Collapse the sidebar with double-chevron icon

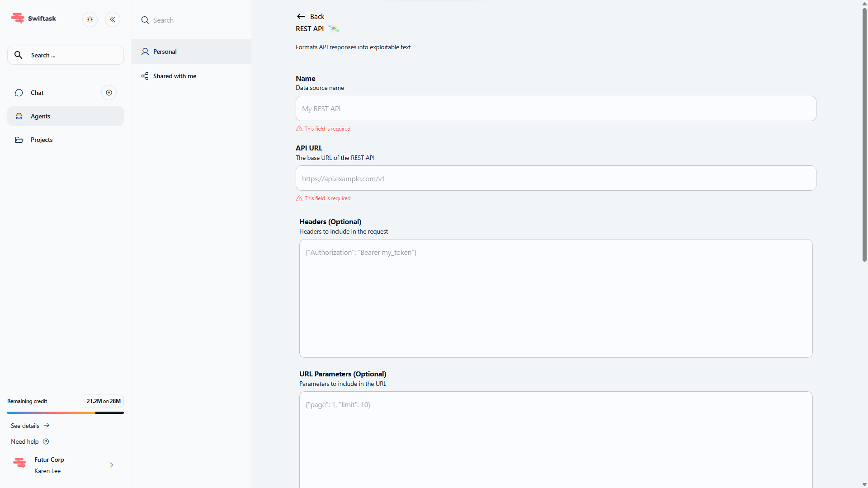[x=113, y=19]
